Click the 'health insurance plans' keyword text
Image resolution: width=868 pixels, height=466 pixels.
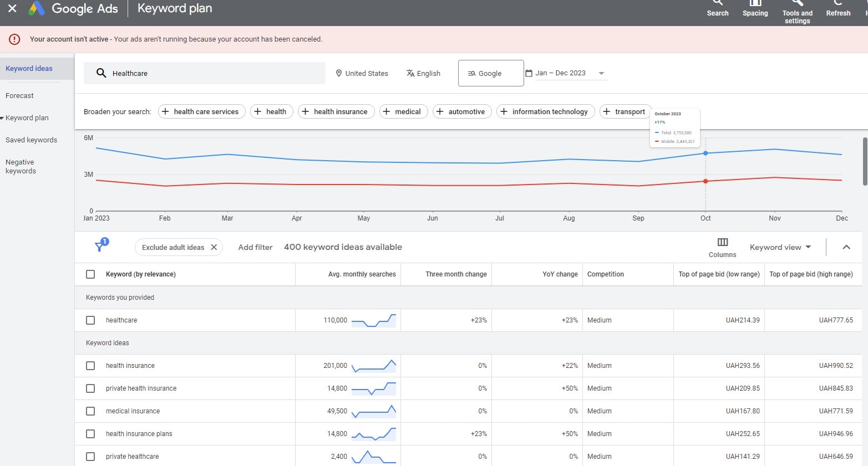139,434
